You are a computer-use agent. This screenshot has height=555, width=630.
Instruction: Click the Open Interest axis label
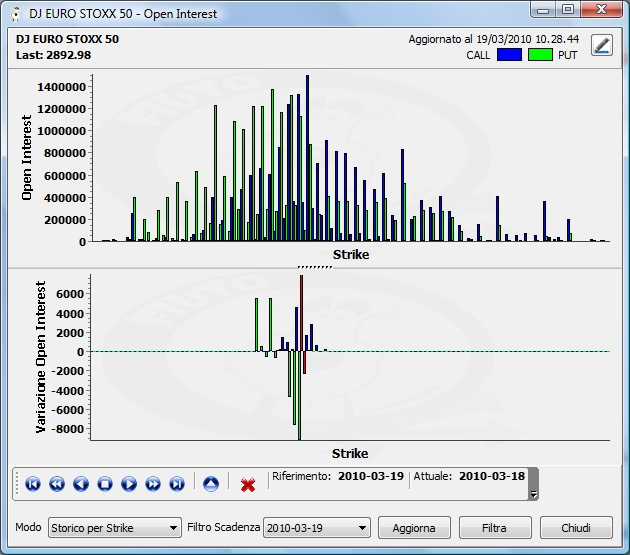pos(26,158)
